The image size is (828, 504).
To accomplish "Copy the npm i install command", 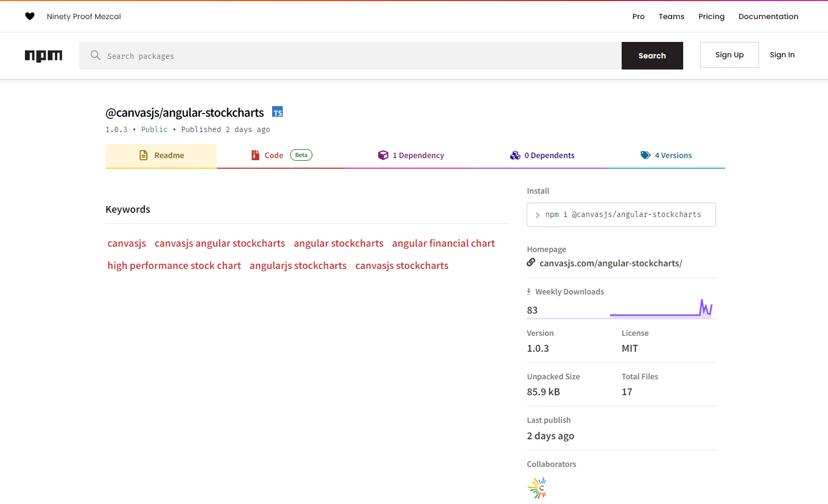I will click(621, 215).
